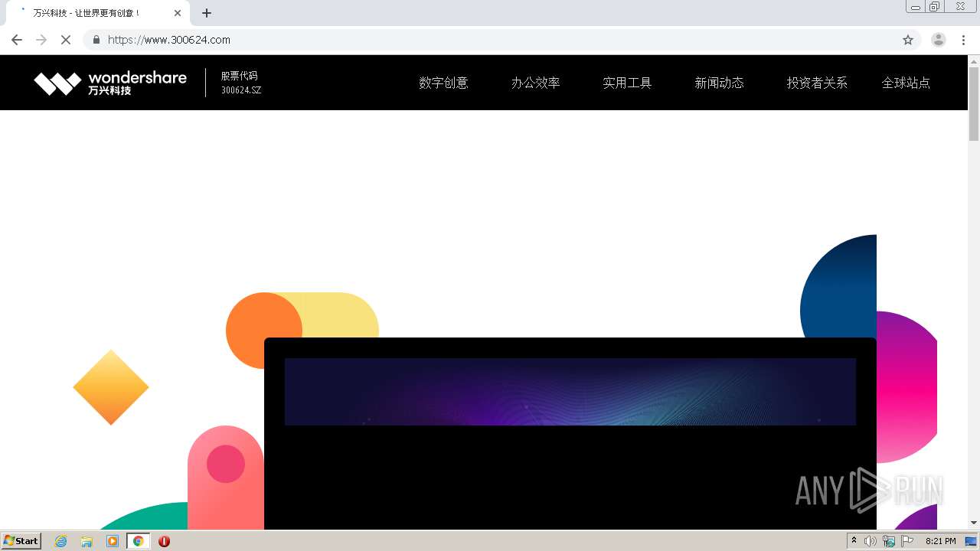Image resolution: width=980 pixels, height=551 pixels.
Task: Click the scrollbar down arrow
Action: click(x=974, y=523)
